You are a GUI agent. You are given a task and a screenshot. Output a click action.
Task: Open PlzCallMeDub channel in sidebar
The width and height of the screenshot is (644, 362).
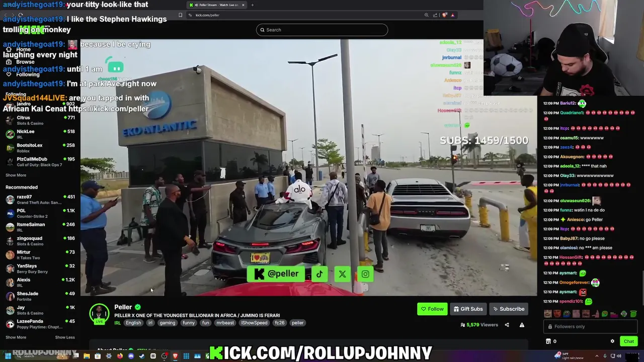(x=40, y=162)
